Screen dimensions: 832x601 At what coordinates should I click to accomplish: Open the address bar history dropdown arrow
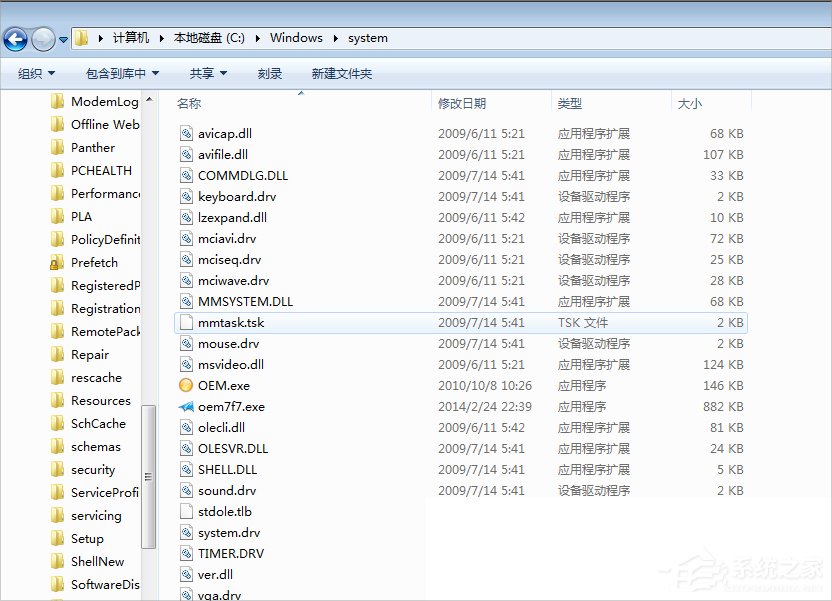(x=63, y=38)
